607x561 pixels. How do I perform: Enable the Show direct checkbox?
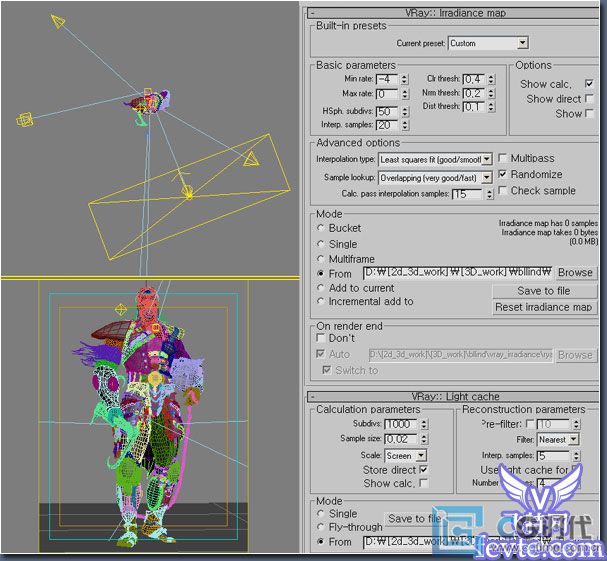[589, 99]
